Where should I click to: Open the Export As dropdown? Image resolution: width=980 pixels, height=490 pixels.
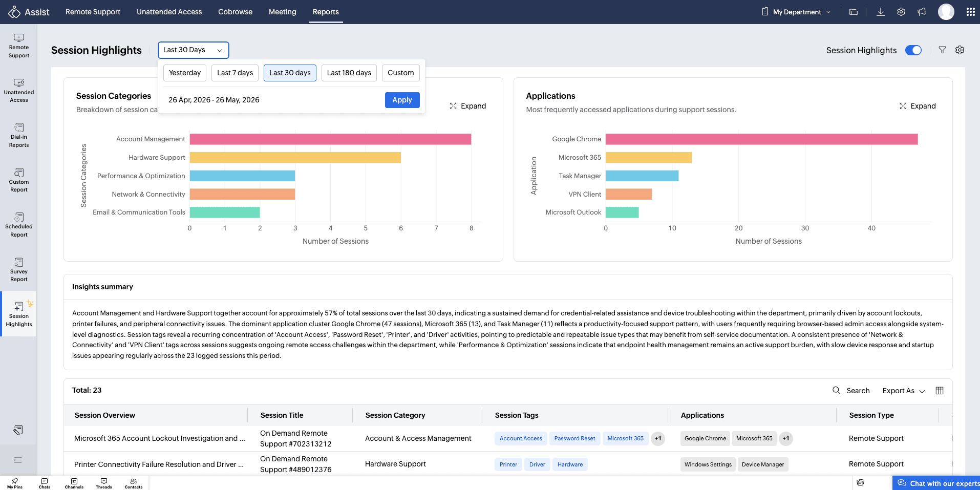pyautogui.click(x=904, y=391)
